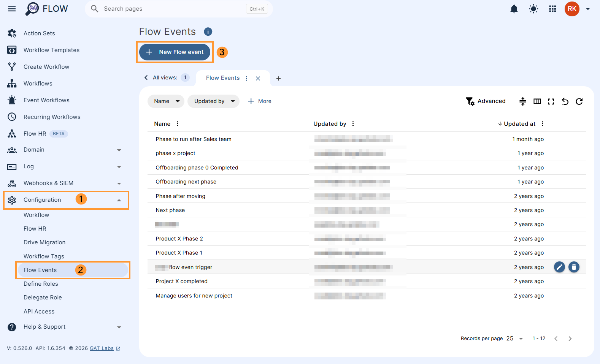Open Drive Migration settings
Screen dimensions: 600x364
click(44, 242)
